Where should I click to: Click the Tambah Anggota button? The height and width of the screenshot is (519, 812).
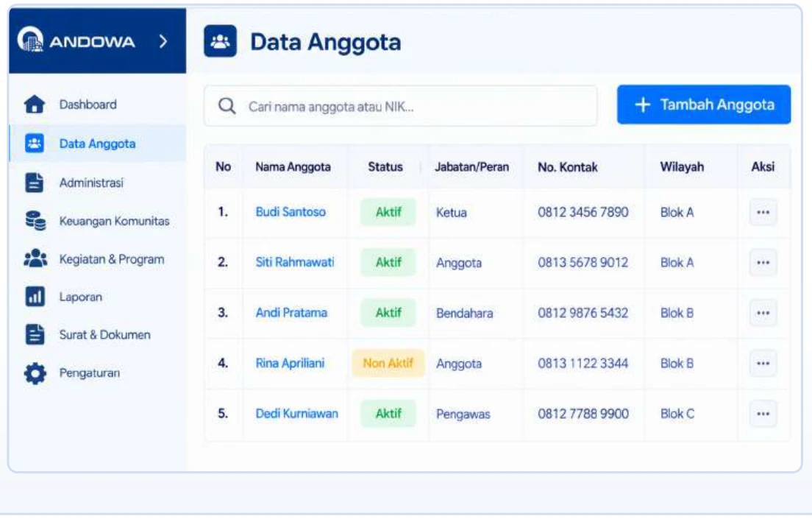coord(704,105)
